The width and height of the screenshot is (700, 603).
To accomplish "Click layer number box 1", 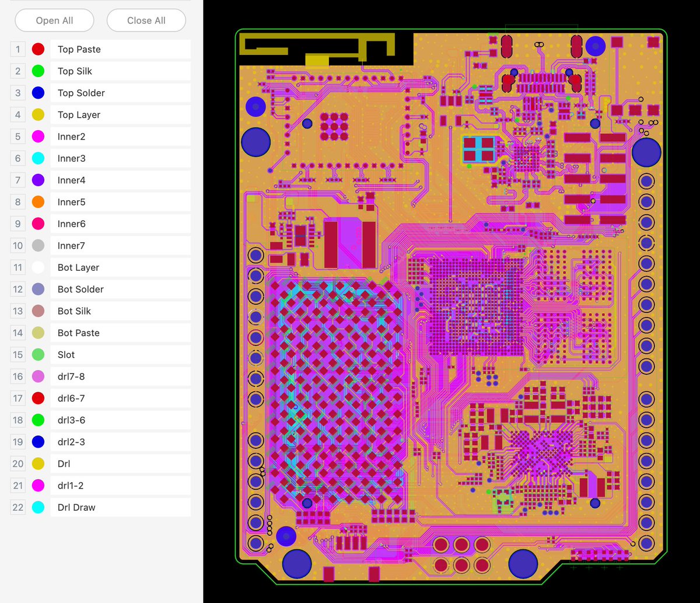I will pyautogui.click(x=18, y=49).
